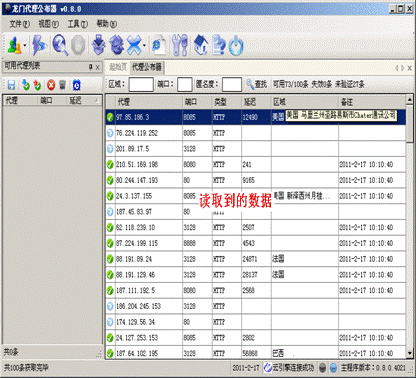Click left panel 延迟 column header
416x378 pixels.
84,100
